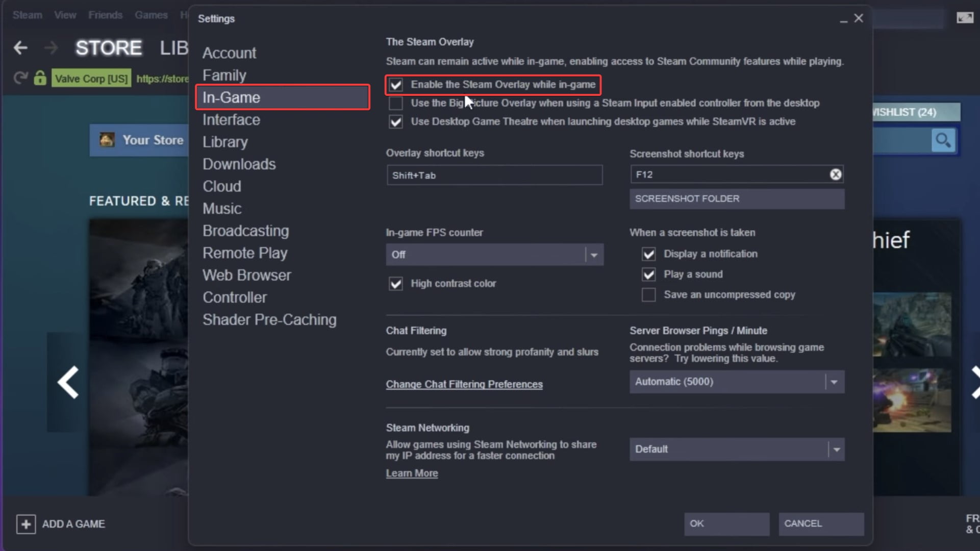
Task: Open the Friends menu
Action: point(105,15)
